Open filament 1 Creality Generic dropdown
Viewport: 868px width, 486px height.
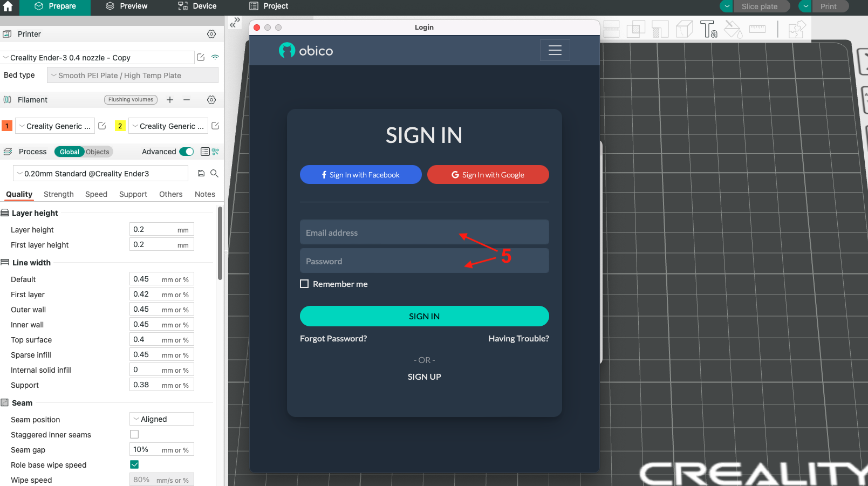(55, 126)
